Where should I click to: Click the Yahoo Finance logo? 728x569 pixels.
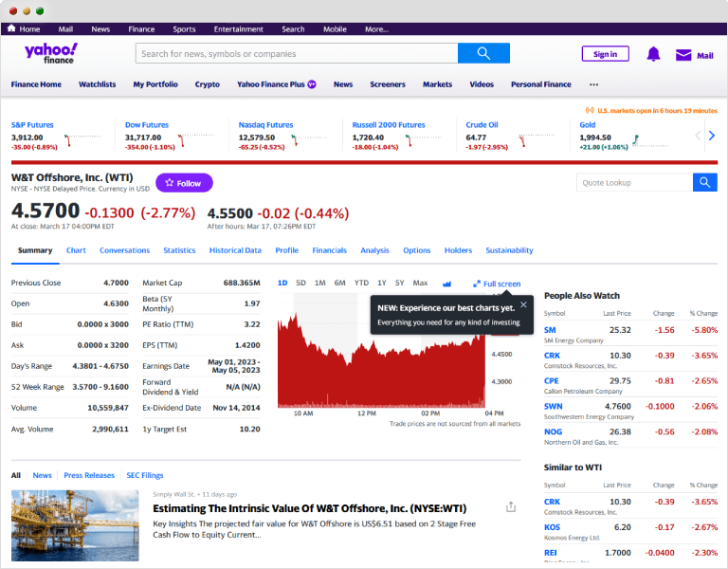[x=51, y=53]
